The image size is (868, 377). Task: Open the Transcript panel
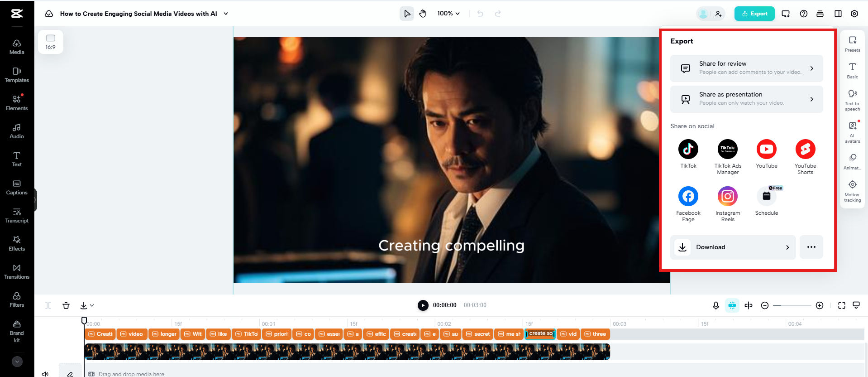click(x=17, y=215)
